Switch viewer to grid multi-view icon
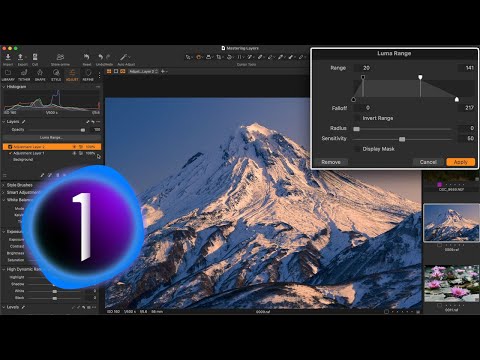This screenshot has width=480, height=360. [109, 71]
